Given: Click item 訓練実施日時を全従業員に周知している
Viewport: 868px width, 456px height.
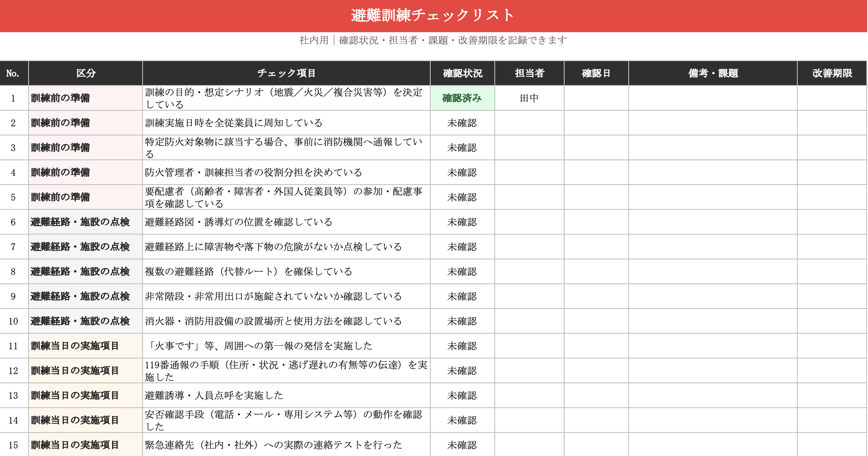Looking at the screenshot, I should [x=286, y=123].
